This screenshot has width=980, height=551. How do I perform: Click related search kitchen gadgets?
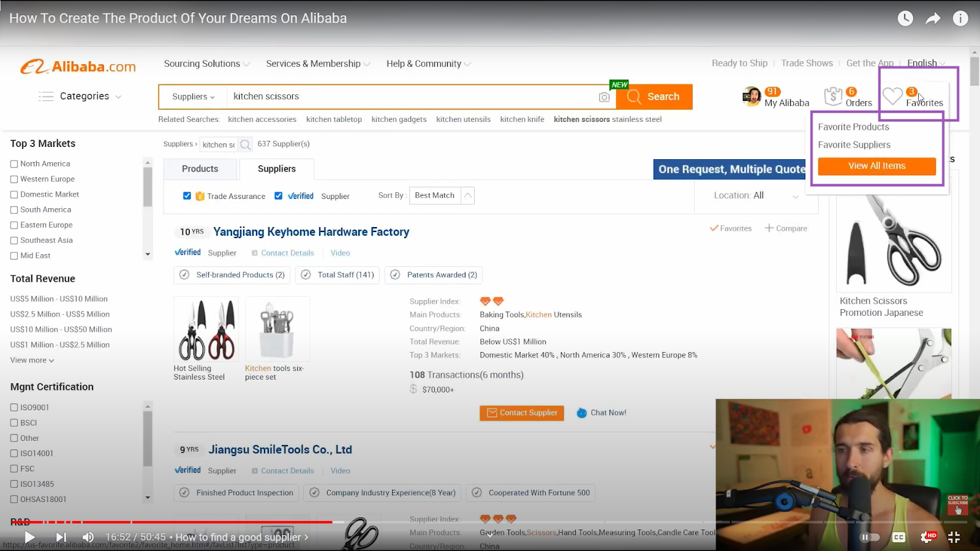(x=399, y=119)
